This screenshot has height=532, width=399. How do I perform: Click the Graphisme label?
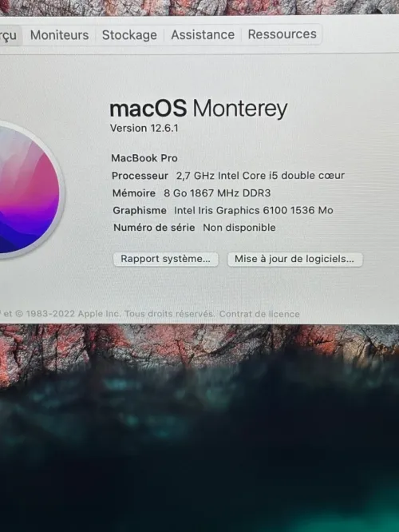click(140, 211)
